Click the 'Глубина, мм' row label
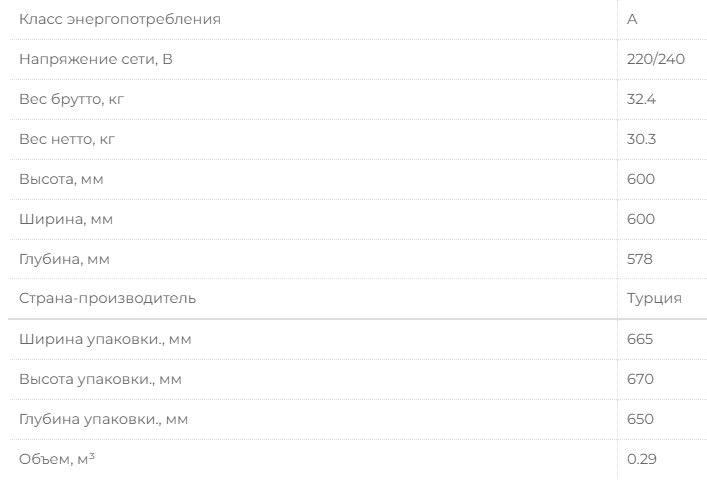 [64, 259]
